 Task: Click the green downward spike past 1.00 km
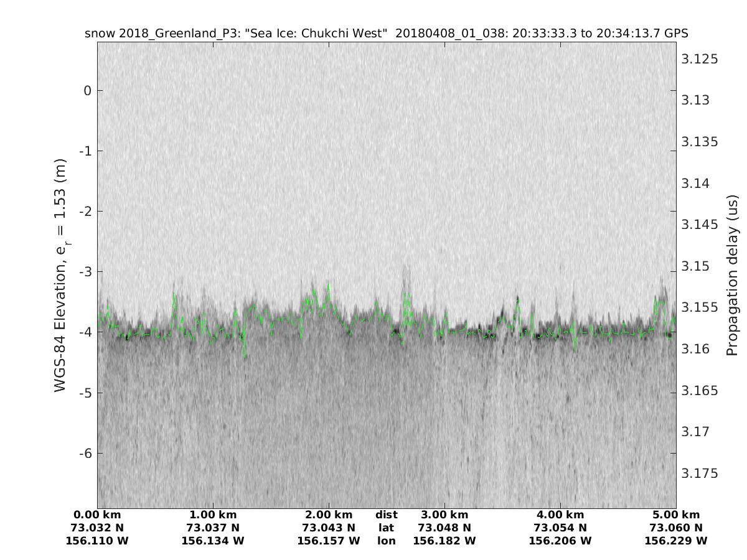pos(244,355)
